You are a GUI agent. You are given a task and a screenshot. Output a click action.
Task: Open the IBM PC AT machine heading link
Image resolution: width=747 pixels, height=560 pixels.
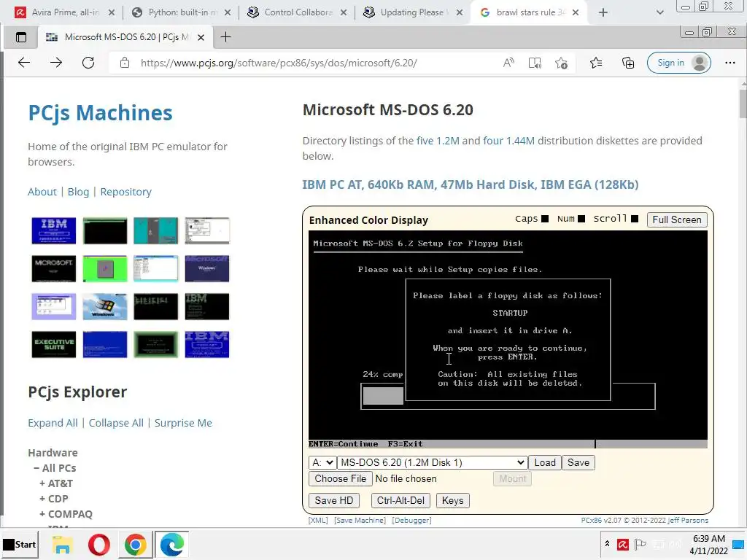(471, 184)
